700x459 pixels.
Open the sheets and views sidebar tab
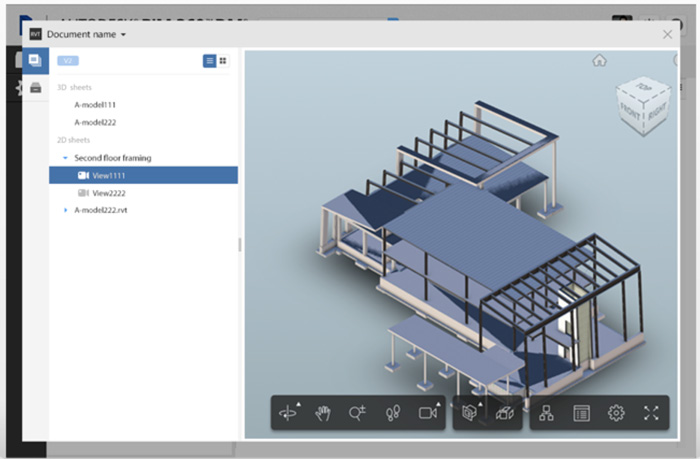(35, 61)
